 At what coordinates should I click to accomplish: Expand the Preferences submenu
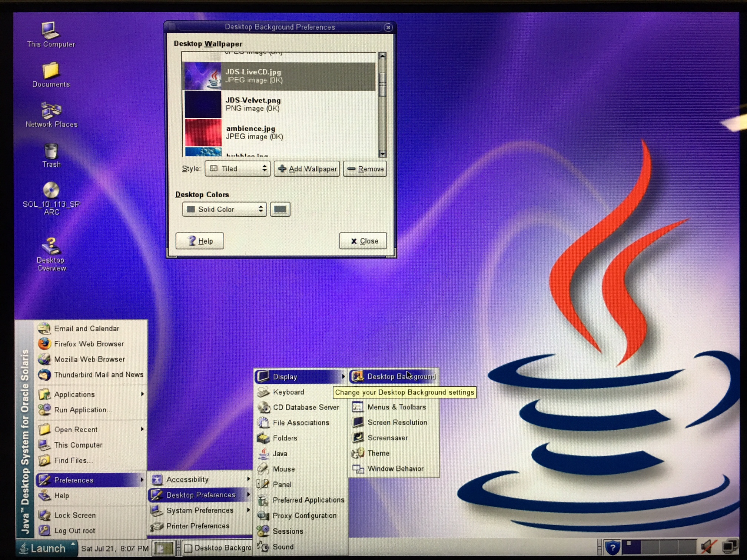point(91,480)
